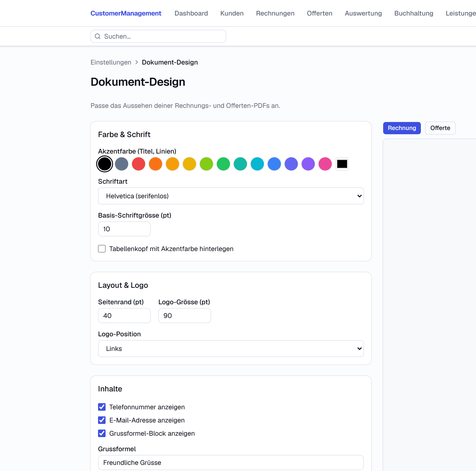Click the Seitenrand input field
This screenshot has height=471, width=476.
124,316
